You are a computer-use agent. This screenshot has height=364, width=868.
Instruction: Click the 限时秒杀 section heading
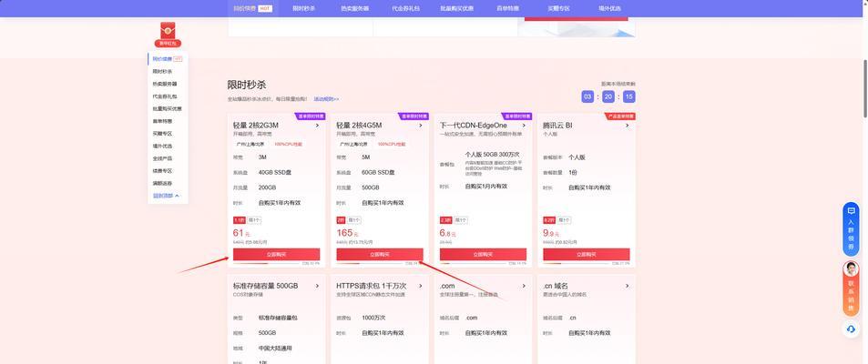pos(247,85)
